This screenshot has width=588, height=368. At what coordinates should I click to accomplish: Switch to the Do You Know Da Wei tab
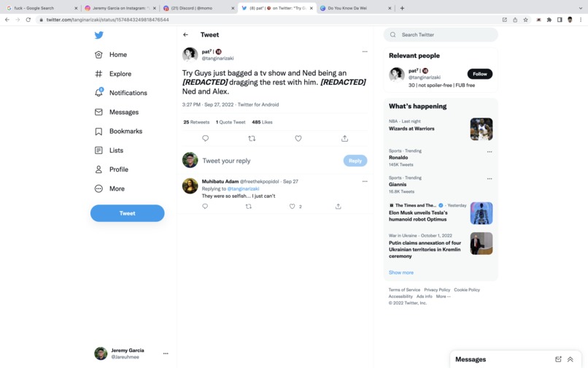[x=355, y=8]
